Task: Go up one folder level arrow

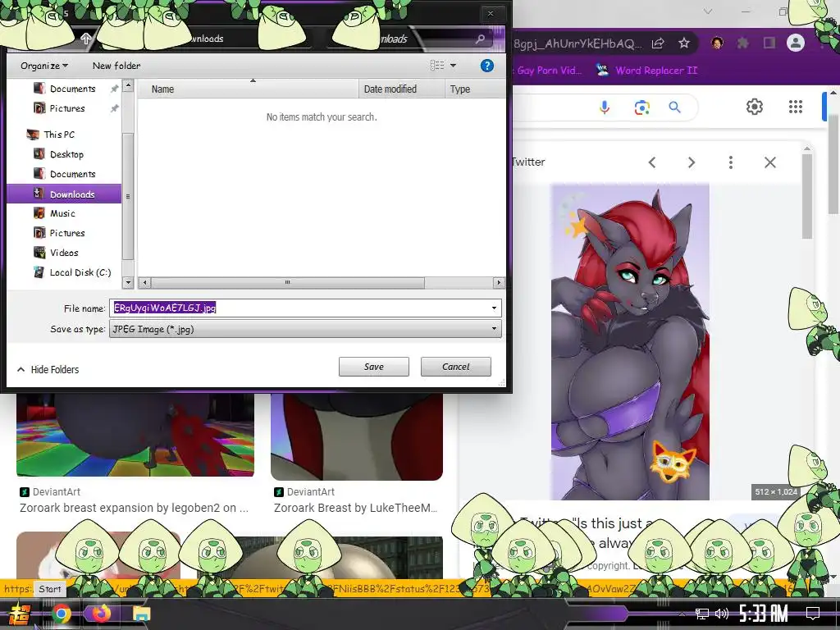Action: 85,38
